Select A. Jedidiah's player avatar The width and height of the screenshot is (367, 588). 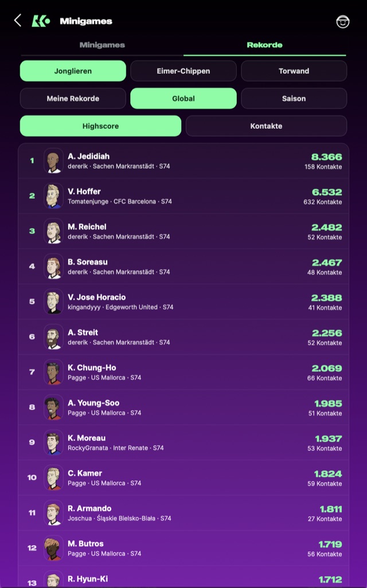pos(53,161)
